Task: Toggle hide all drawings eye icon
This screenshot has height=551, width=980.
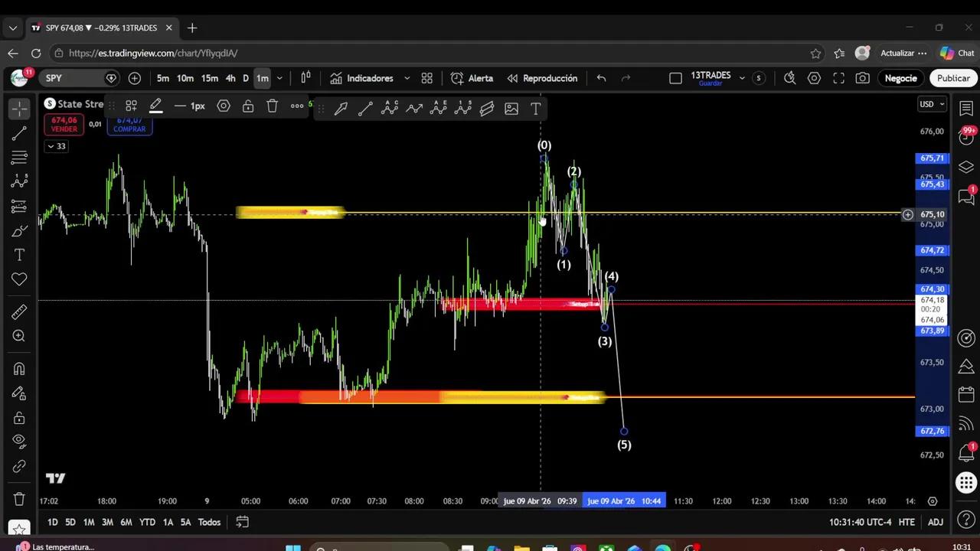Action: [x=19, y=441]
